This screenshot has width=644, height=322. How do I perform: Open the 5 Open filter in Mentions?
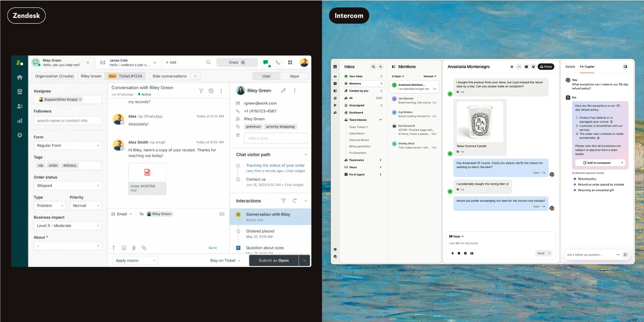pos(398,76)
